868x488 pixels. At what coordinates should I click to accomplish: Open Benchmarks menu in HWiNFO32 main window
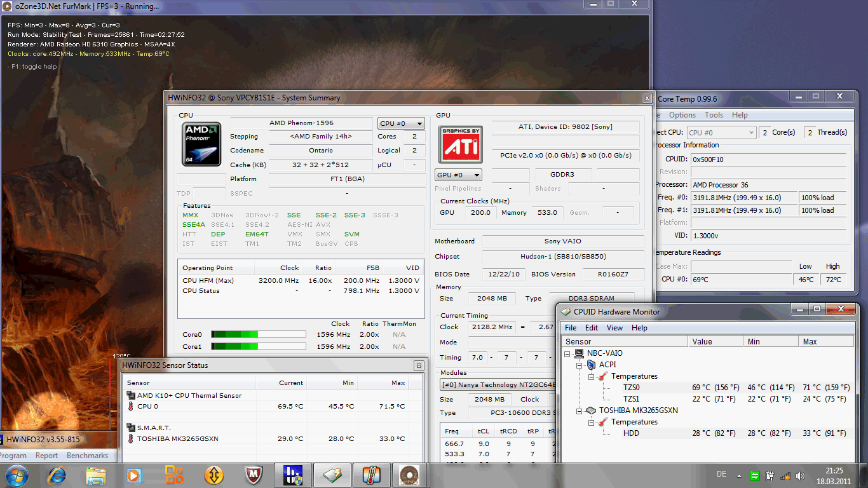[x=87, y=456]
